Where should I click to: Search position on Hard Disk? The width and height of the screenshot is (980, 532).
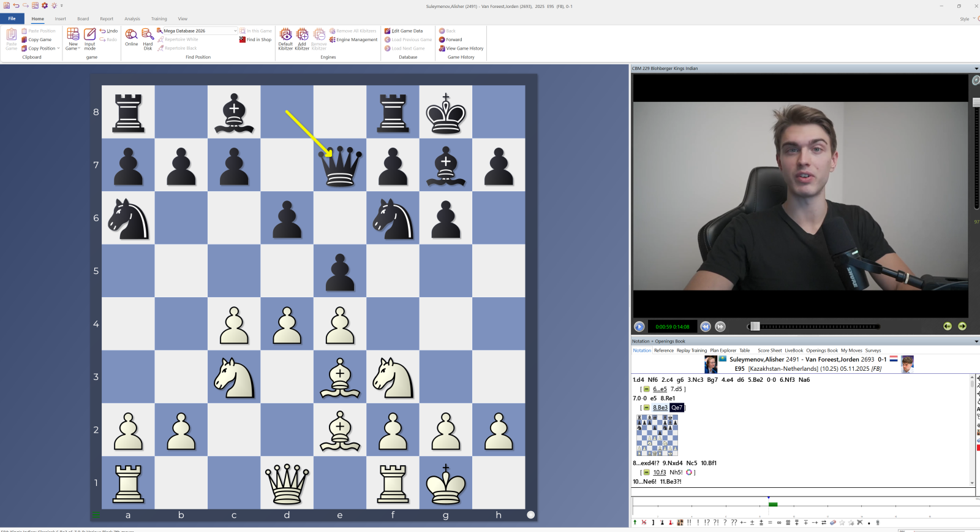(148, 37)
